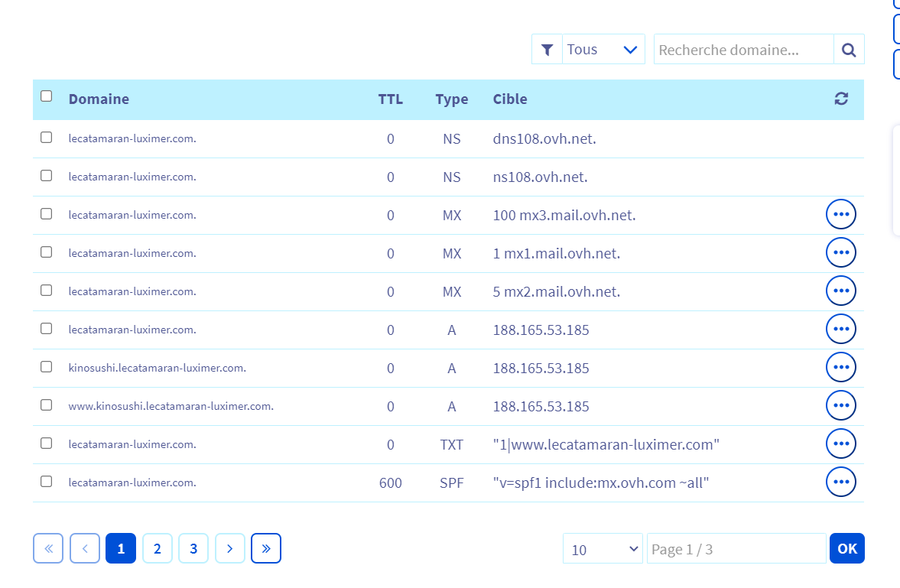Toggle the select-all checkbox in header
Screen dimensions: 900x588
pos(47,96)
